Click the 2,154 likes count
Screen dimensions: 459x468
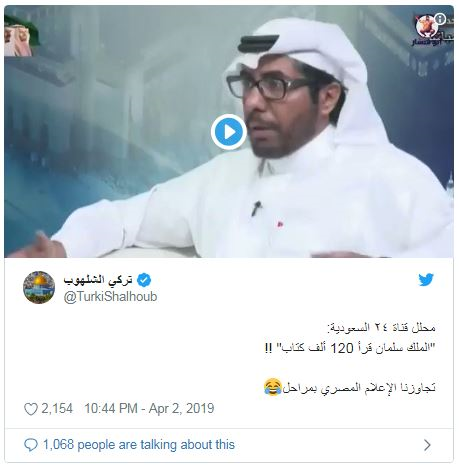[57, 408]
